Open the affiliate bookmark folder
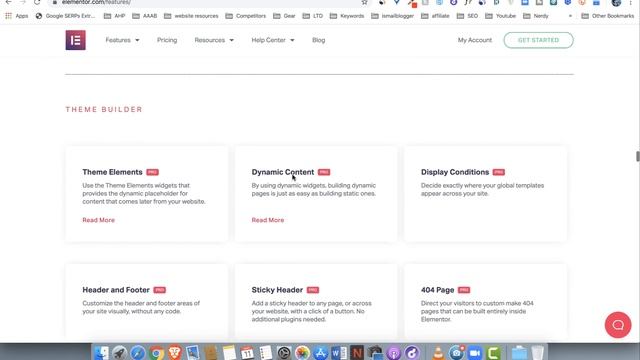The image size is (640, 360). point(435,16)
